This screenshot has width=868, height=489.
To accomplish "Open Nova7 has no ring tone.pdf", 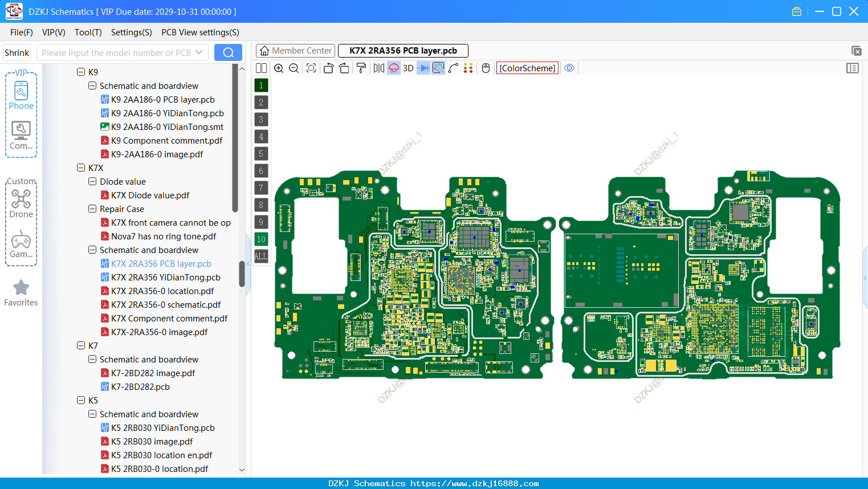I will pyautogui.click(x=158, y=237).
